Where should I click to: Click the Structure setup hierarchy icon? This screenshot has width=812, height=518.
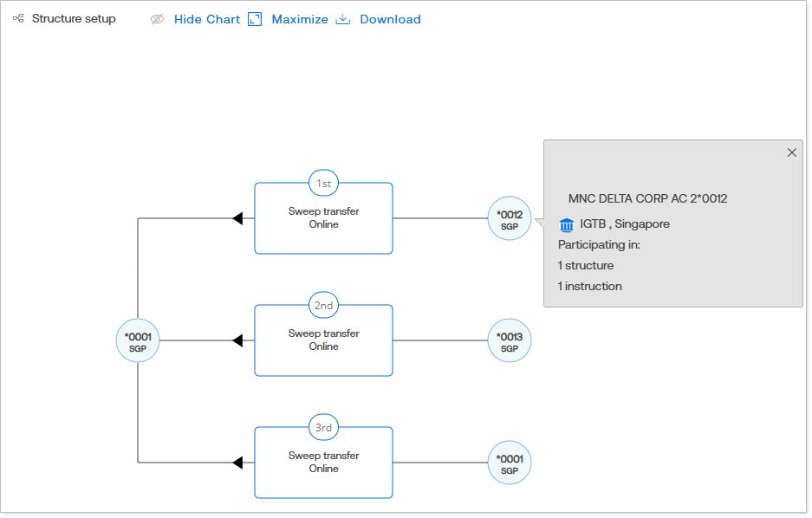18,18
